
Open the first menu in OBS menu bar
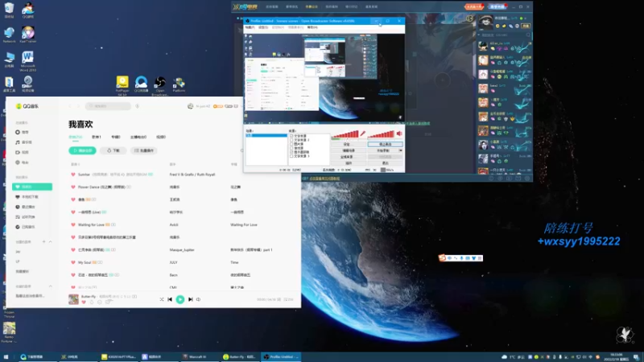pos(250,27)
